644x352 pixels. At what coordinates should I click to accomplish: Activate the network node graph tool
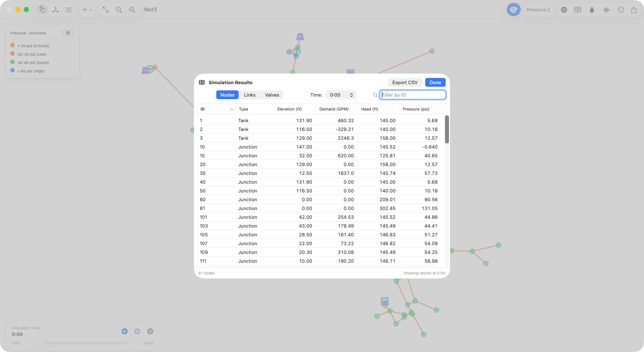56,10
